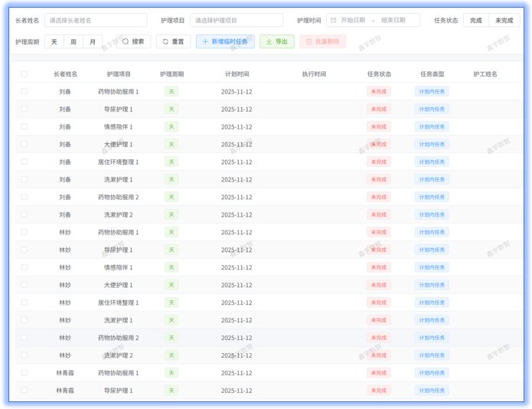Click the refresh icon on the 重置 button

(x=165, y=42)
